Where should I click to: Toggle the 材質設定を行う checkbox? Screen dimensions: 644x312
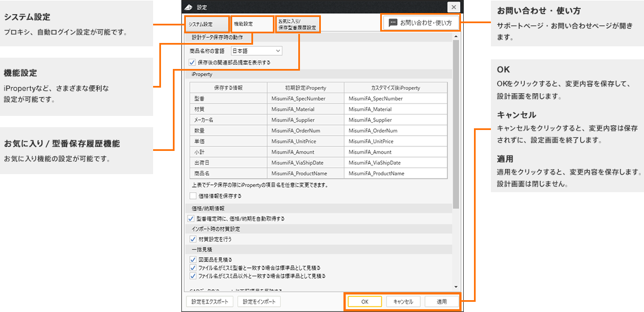point(193,239)
